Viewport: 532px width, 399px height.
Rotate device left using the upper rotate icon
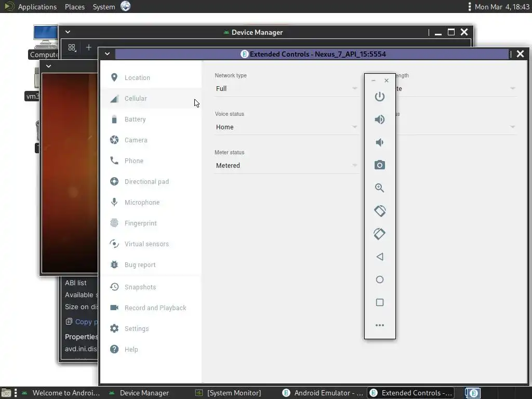point(379,211)
